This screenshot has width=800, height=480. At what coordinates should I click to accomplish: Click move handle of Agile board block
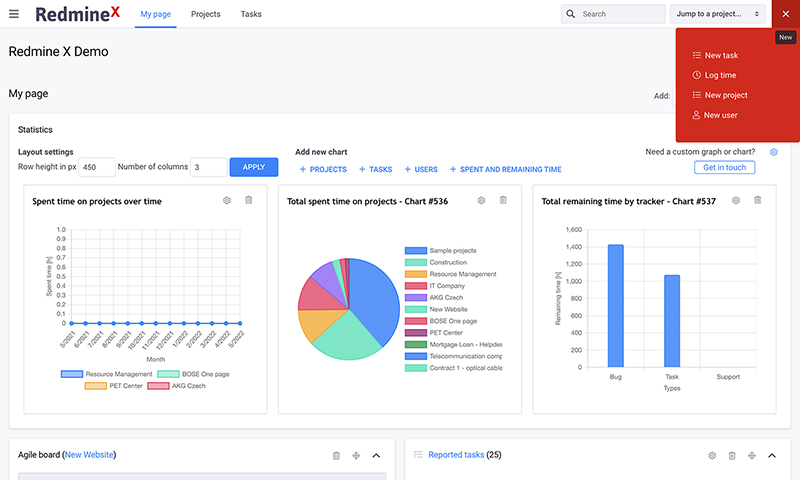coord(356,456)
